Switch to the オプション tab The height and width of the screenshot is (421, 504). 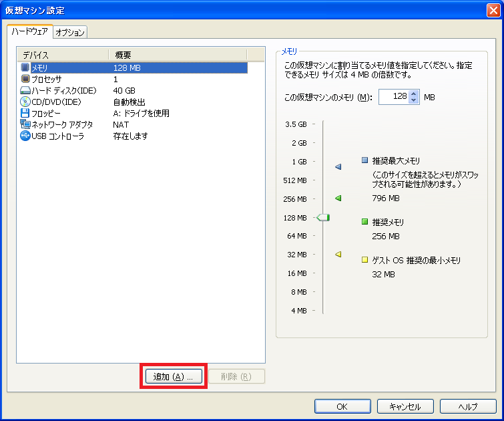[69, 32]
